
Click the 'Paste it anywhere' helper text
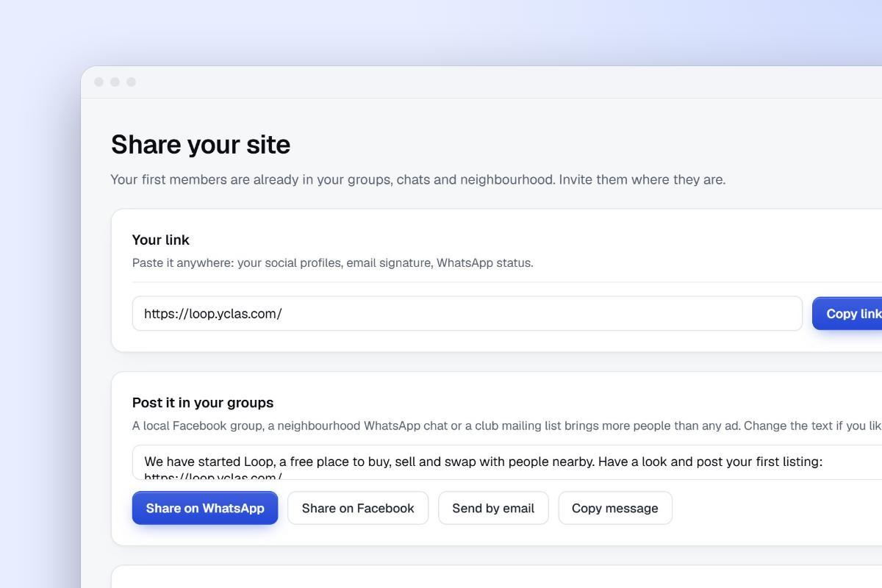pyautogui.click(x=333, y=263)
